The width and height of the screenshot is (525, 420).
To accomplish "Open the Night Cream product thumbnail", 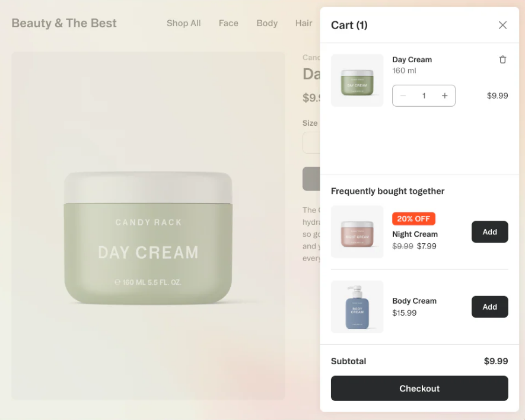I will tap(357, 232).
